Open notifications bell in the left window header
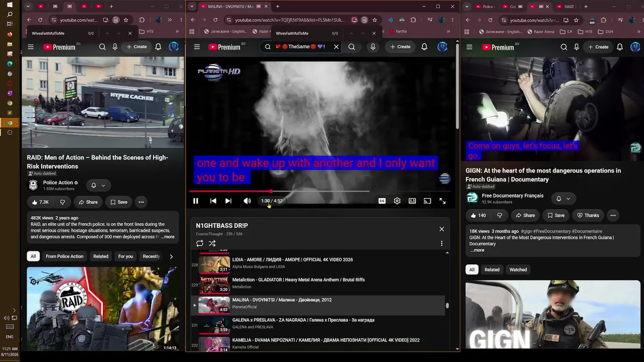The width and height of the screenshot is (644, 362). [x=158, y=47]
